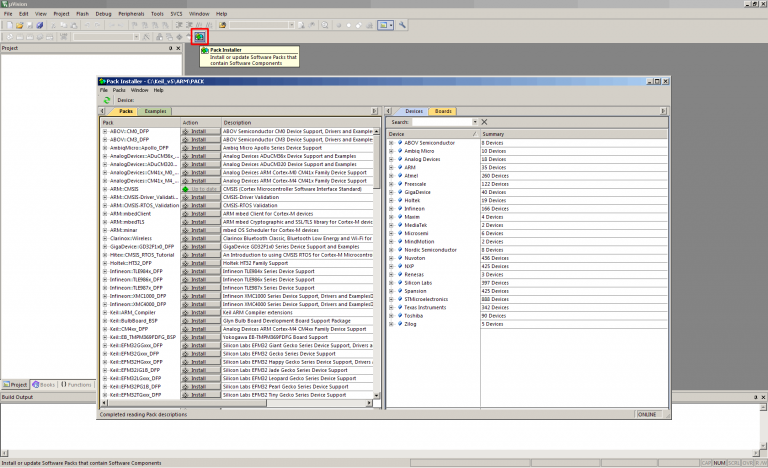768x468 pixels.
Task: Open the Peripherals menu in the main menu bar
Action: pos(130,15)
